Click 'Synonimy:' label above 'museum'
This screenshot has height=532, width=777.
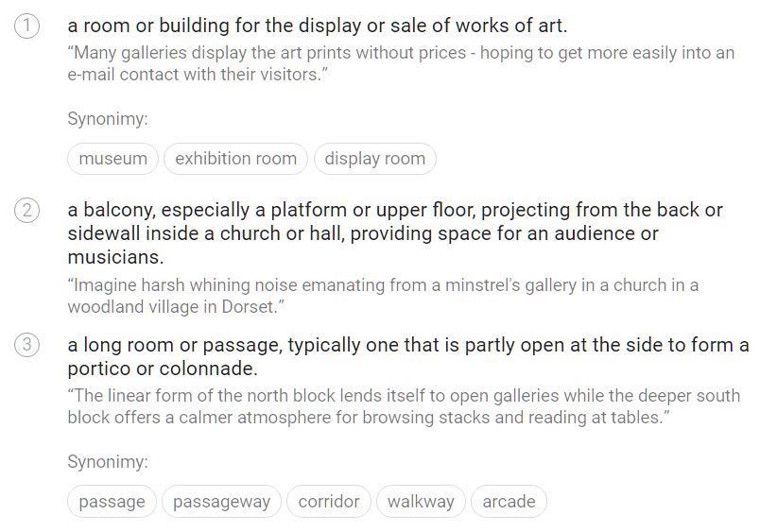click(x=108, y=119)
